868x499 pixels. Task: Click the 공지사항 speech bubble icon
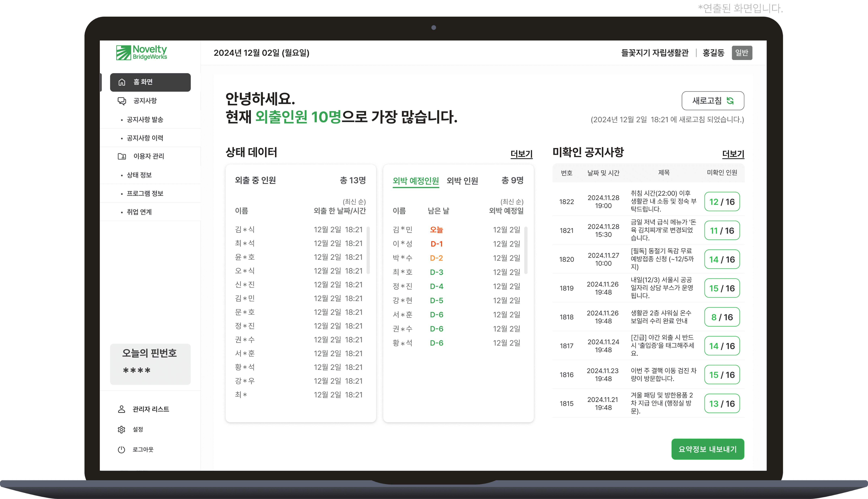click(x=122, y=101)
